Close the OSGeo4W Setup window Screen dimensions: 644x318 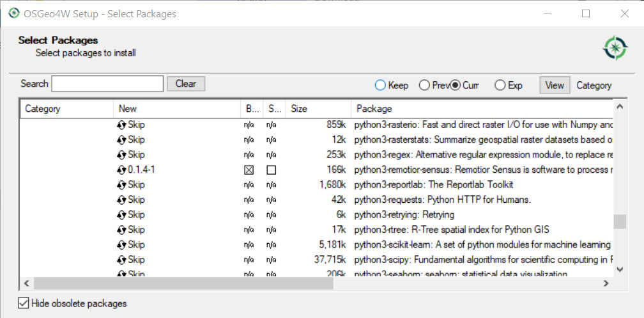[x=625, y=13]
